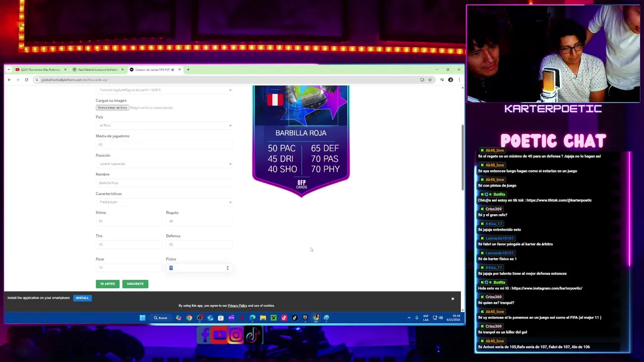Open the País dropdown
This screenshot has width=644, height=362.
pyautogui.click(x=164, y=125)
